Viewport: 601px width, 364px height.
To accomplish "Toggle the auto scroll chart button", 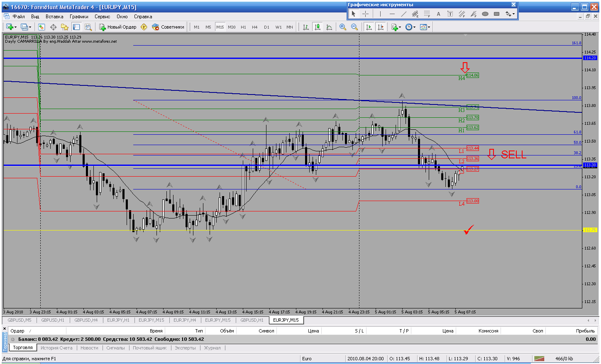I will click(x=369, y=27).
